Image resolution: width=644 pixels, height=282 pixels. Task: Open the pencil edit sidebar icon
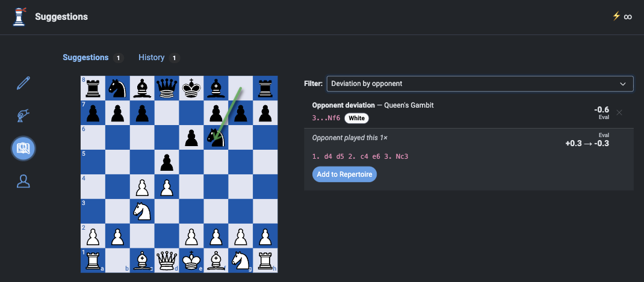(x=23, y=84)
